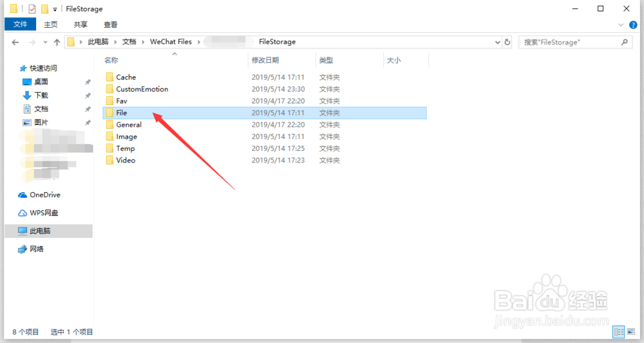The height and width of the screenshot is (343, 644).
Task: Switch to the 主页 tab
Action: point(50,24)
